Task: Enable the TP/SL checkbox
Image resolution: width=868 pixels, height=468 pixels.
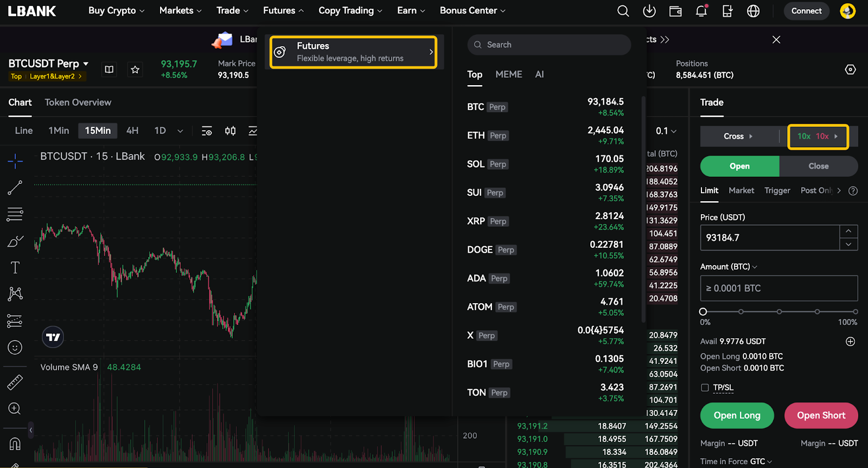Action: coord(705,387)
